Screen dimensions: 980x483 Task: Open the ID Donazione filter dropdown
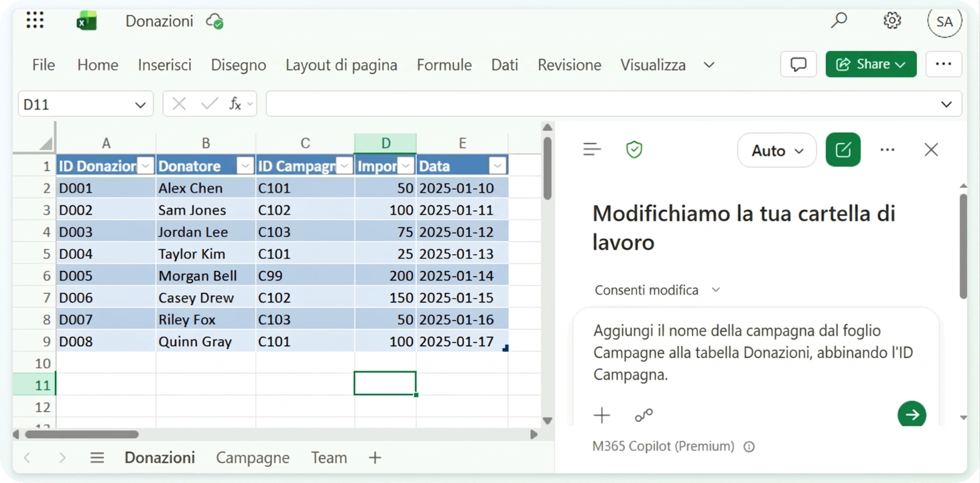pyautogui.click(x=145, y=166)
